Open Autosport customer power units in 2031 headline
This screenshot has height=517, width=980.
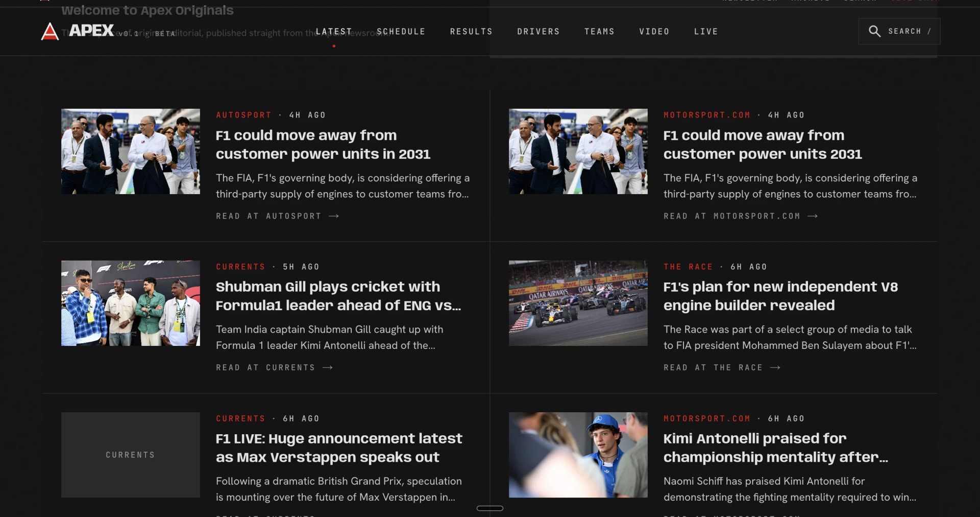click(x=323, y=145)
